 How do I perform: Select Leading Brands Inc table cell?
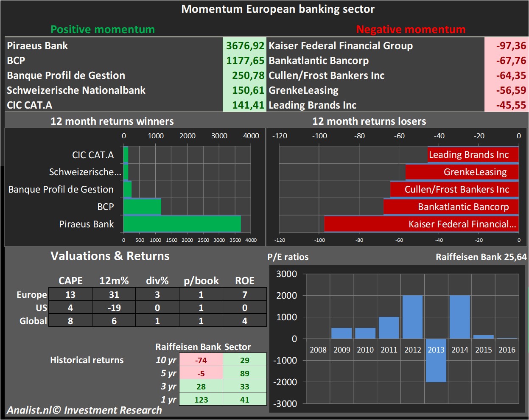[375, 105]
